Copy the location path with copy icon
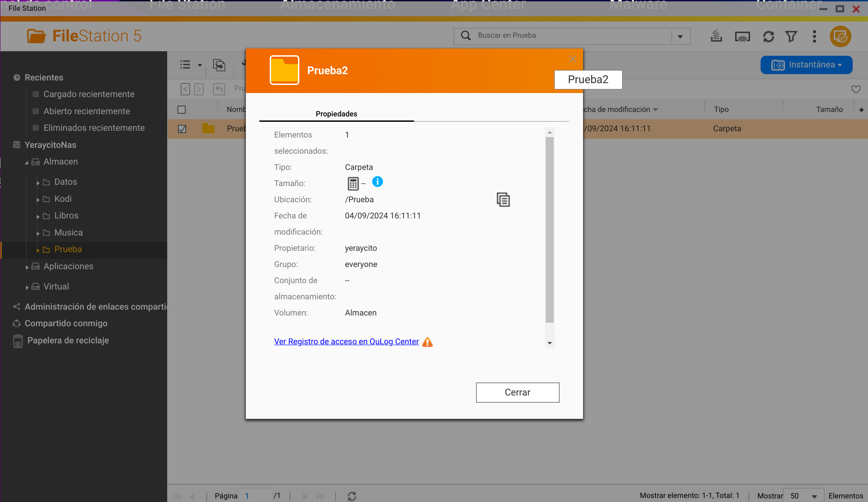Image resolution: width=868 pixels, height=502 pixels. 503,200
